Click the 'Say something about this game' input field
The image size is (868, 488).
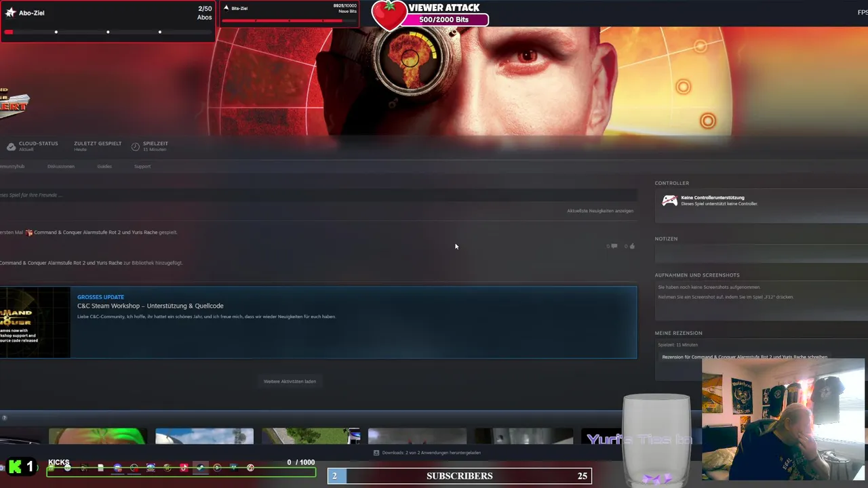[318, 195]
